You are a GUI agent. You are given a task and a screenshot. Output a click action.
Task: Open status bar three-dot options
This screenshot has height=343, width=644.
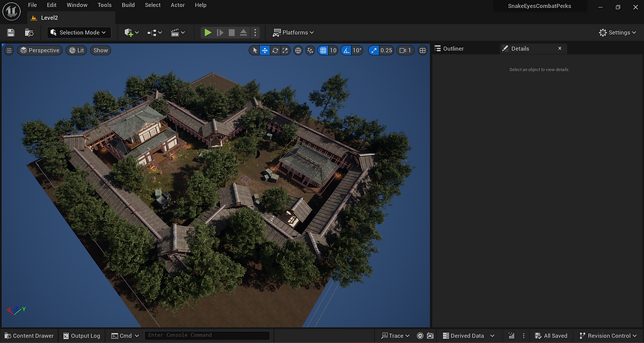click(x=523, y=336)
